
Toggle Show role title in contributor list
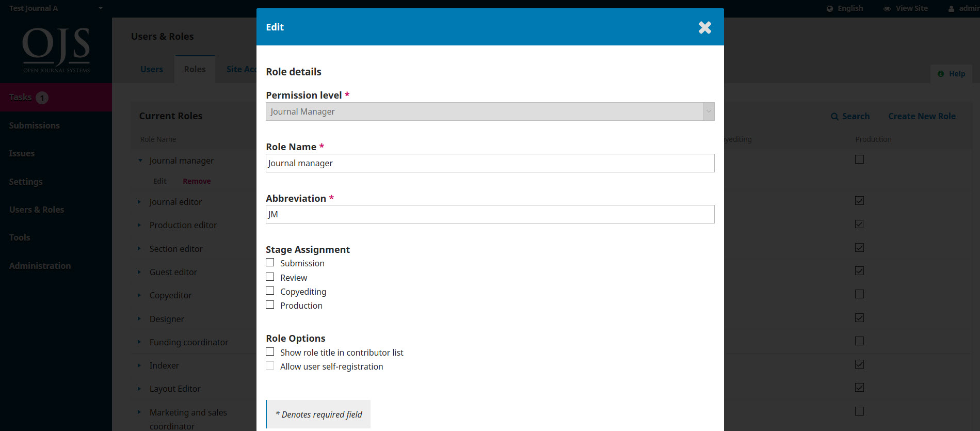pyautogui.click(x=270, y=352)
